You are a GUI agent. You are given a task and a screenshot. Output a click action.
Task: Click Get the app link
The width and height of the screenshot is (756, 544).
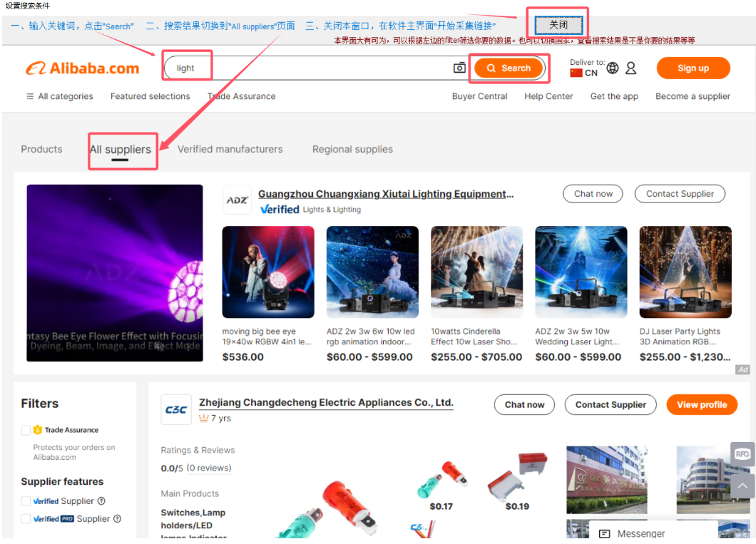point(614,96)
